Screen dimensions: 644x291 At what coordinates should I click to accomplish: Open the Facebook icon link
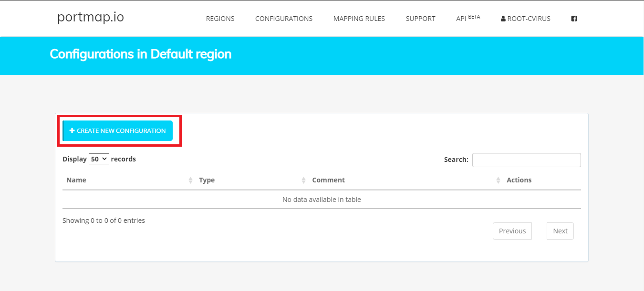pyautogui.click(x=574, y=19)
